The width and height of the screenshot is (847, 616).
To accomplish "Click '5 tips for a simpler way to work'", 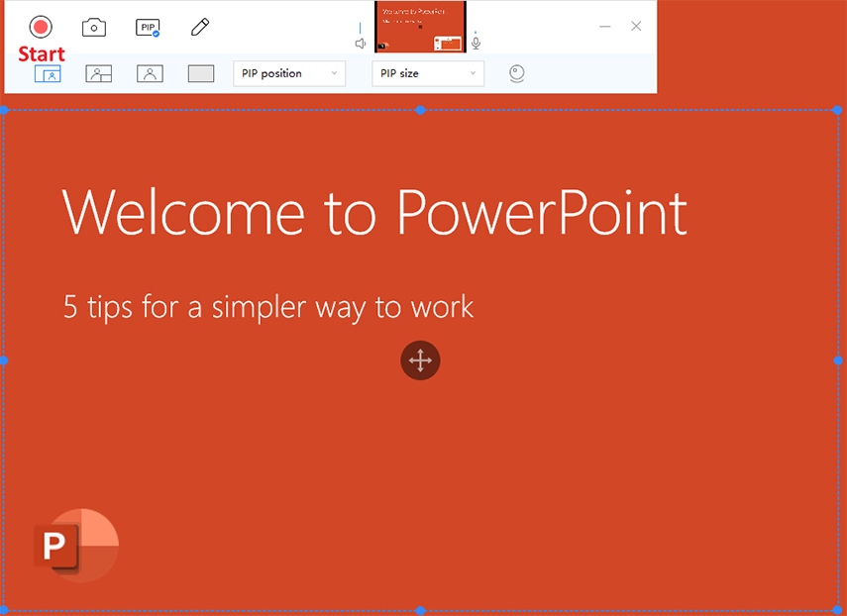I will coord(268,307).
